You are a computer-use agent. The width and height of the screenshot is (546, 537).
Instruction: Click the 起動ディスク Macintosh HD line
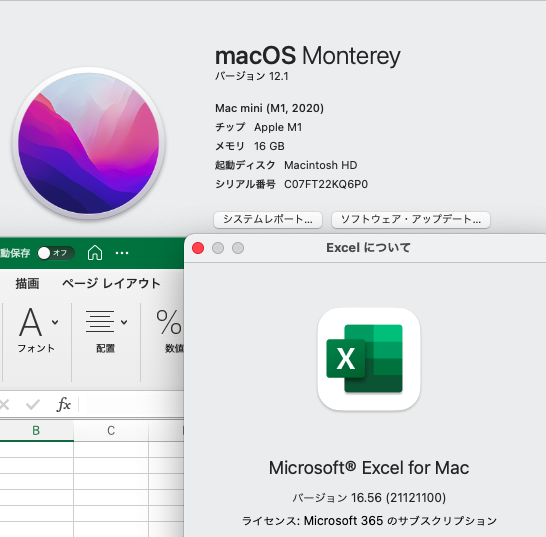click(x=286, y=165)
